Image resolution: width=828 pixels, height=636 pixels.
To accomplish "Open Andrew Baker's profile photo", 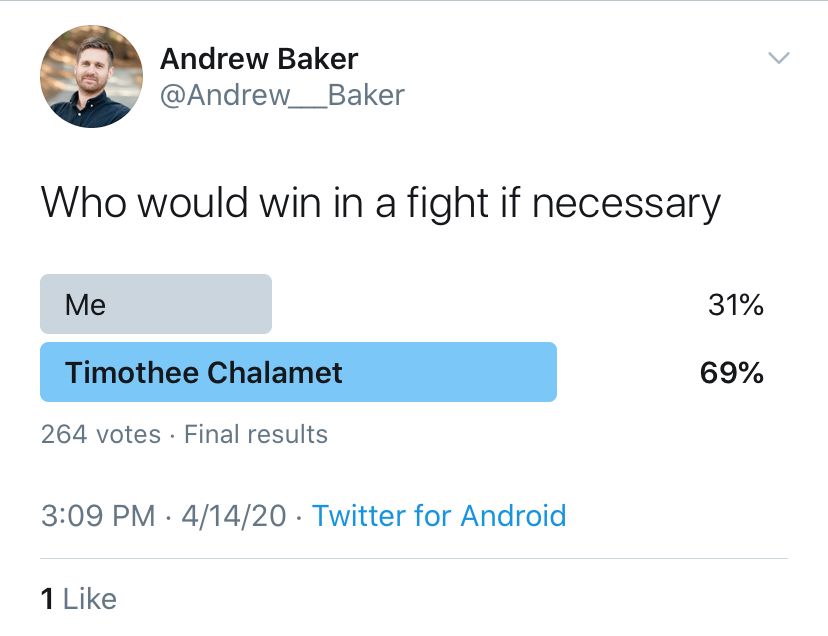I will point(91,76).
